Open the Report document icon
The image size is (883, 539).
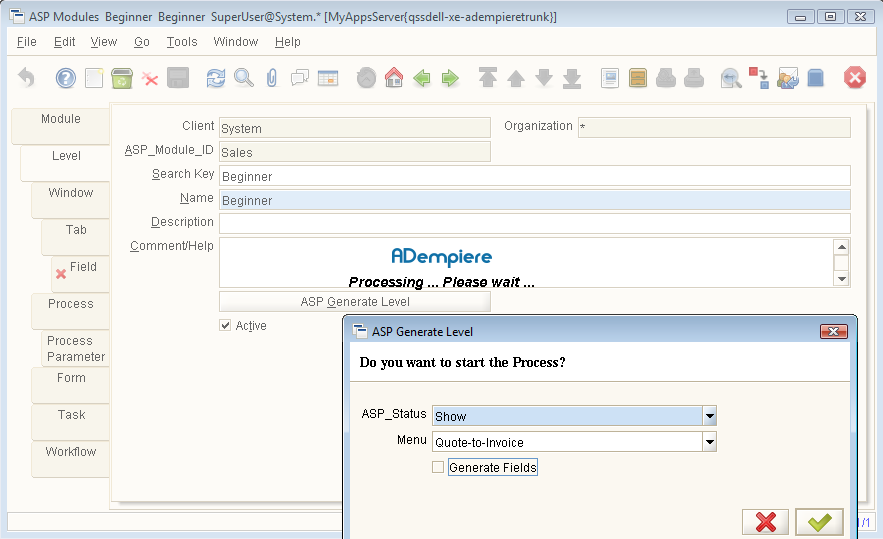coord(610,78)
